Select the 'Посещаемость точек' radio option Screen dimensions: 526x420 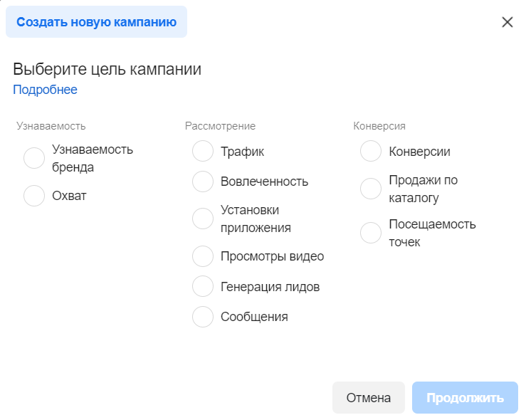tap(371, 233)
